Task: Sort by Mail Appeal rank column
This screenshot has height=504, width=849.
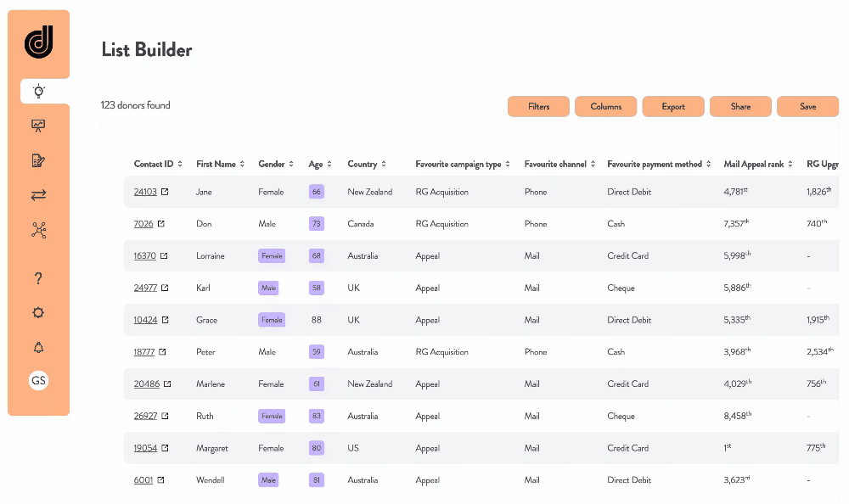Action: [758, 164]
